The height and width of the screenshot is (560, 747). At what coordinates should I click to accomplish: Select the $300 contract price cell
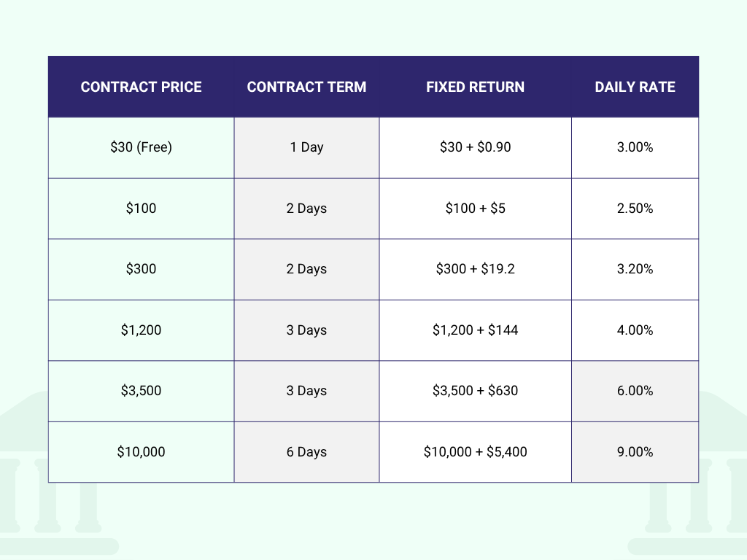[x=141, y=269]
